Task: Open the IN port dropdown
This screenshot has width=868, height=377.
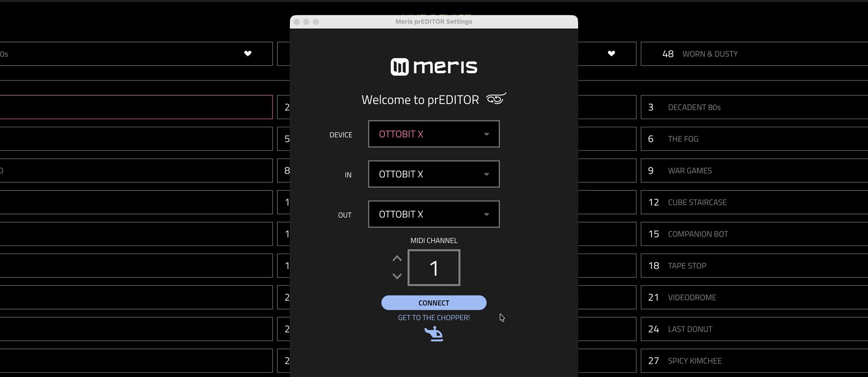Action: pyautogui.click(x=434, y=174)
